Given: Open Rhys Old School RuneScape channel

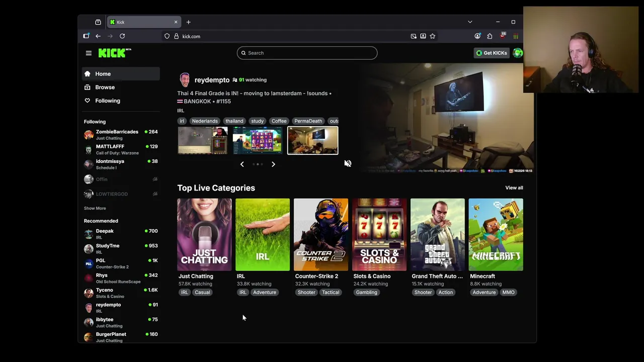Looking at the screenshot, I should coord(121,278).
